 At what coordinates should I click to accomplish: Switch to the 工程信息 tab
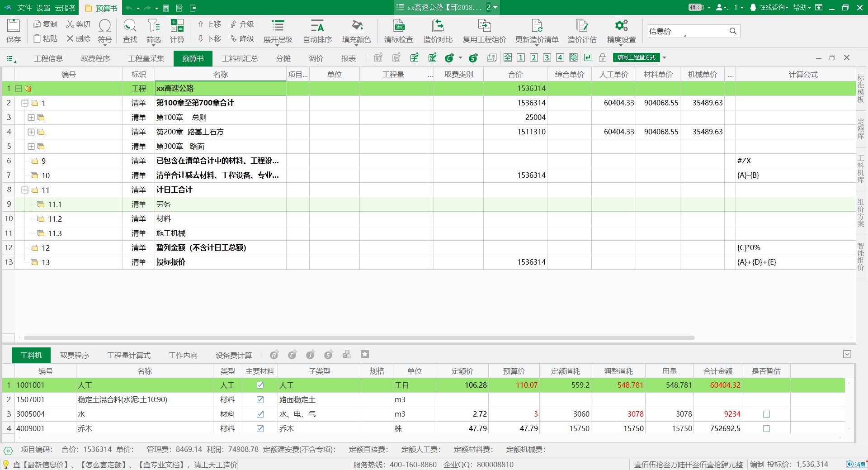click(48, 58)
